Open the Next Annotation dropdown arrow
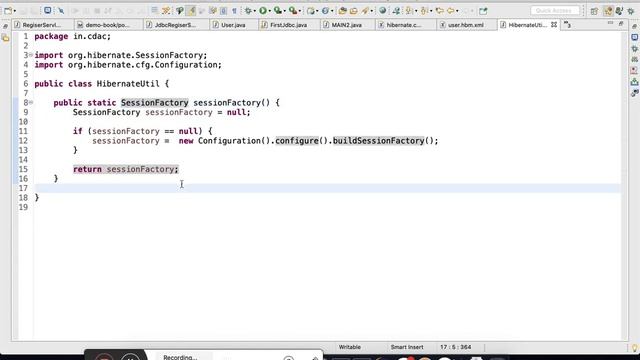 (x=416, y=11)
